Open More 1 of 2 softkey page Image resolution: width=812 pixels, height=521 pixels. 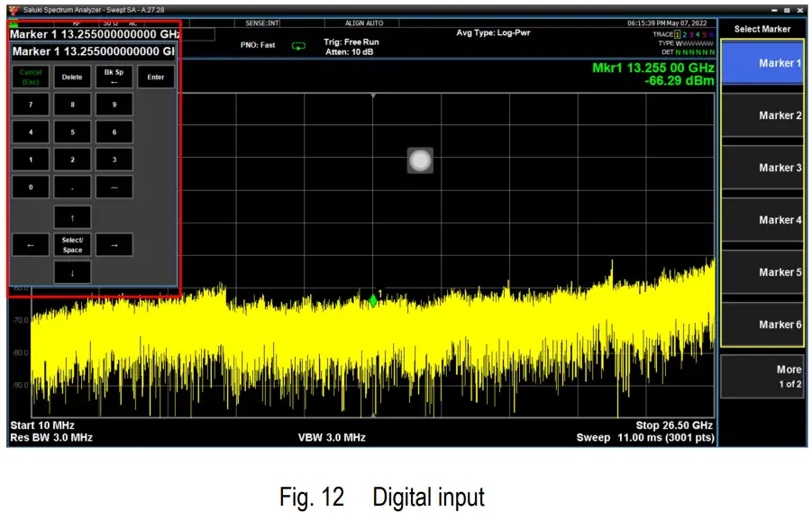pyautogui.click(x=762, y=376)
